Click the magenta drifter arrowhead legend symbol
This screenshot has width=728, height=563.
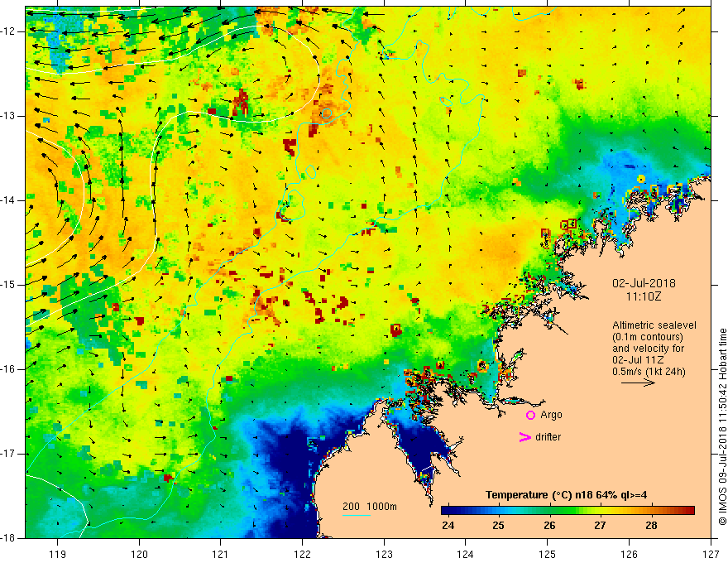(524, 437)
